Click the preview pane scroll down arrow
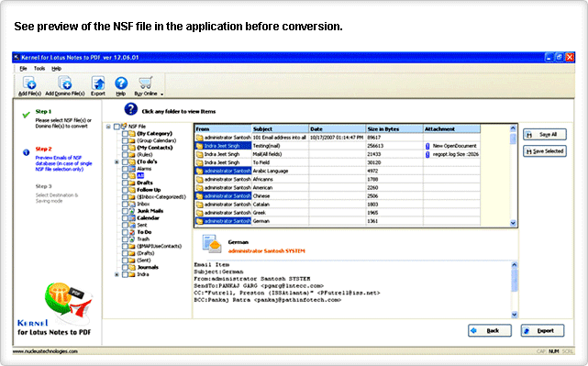Image resolution: width=588 pixels, height=366 pixels. [x=514, y=315]
